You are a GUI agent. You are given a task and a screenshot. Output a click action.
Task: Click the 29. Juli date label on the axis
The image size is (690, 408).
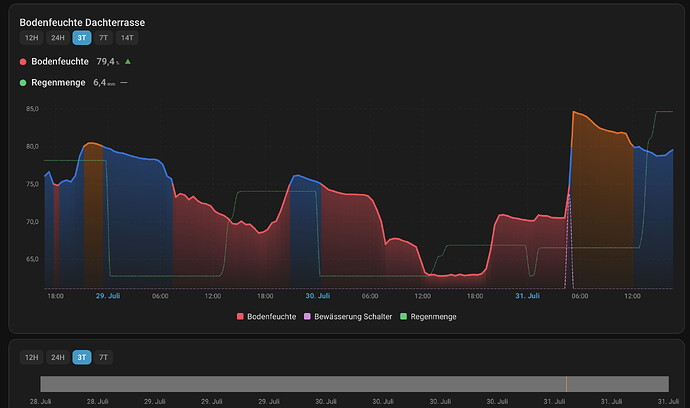pyautogui.click(x=108, y=296)
